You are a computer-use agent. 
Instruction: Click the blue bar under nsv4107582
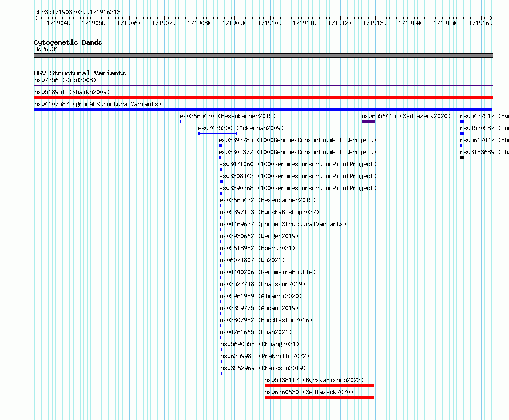pos(263,110)
